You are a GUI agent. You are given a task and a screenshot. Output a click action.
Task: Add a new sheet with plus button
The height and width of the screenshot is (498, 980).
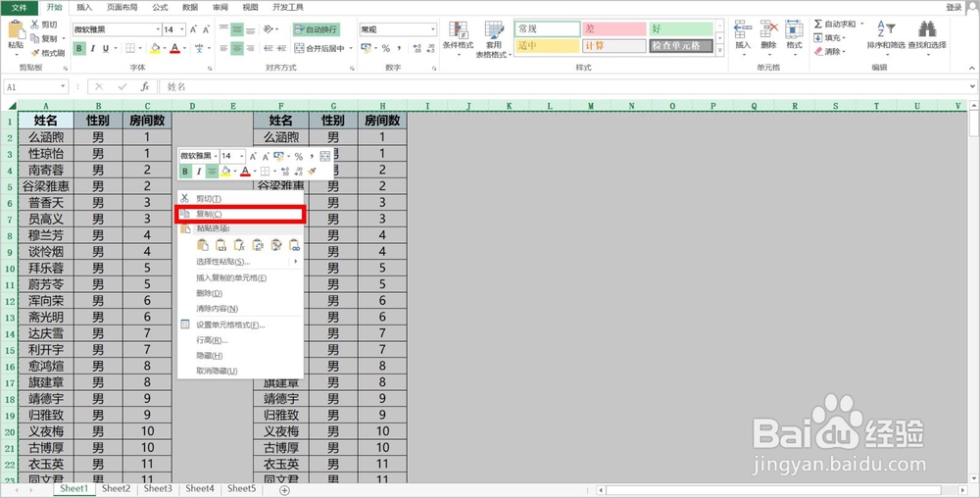tap(284, 490)
